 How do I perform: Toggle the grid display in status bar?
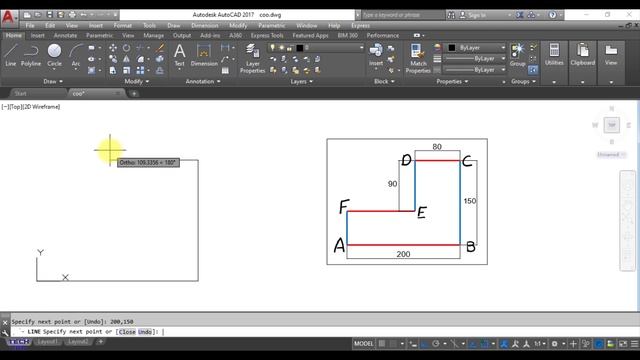(382, 344)
